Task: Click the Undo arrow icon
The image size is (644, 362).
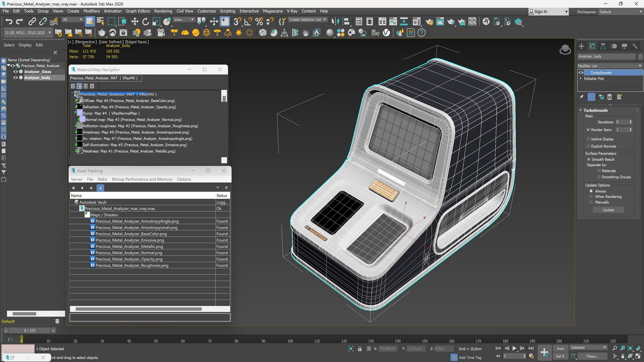Action: [x=9, y=22]
